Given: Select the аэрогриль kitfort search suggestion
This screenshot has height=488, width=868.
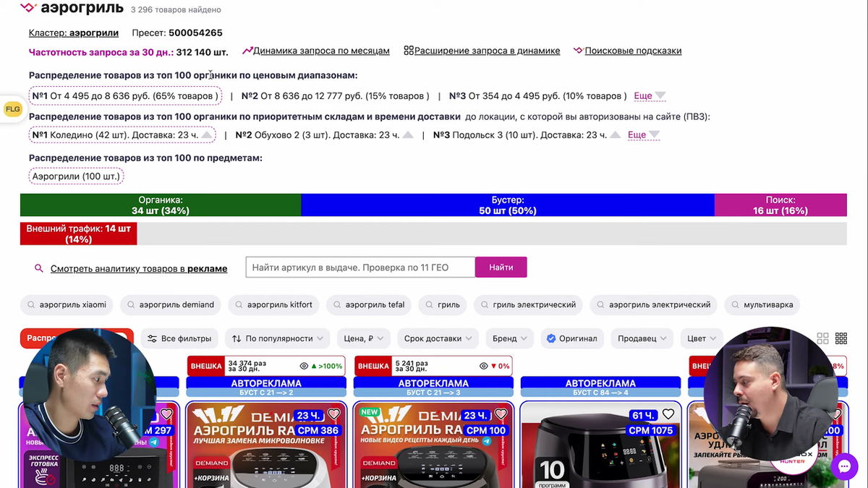Looking at the screenshot, I should pos(274,304).
